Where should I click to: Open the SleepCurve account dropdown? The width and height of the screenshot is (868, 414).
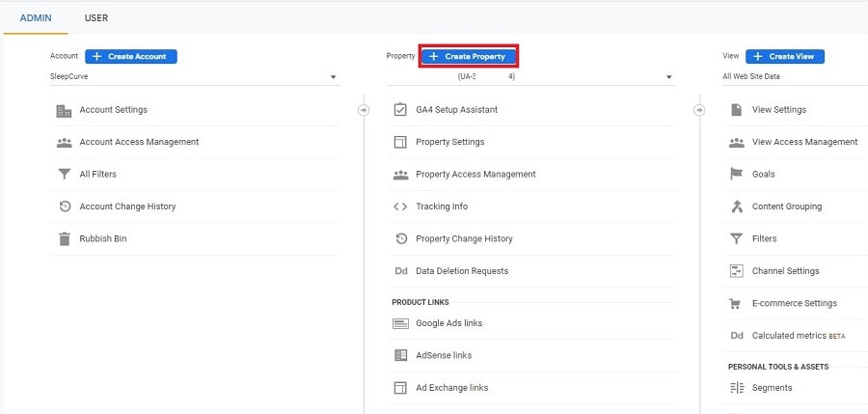(194, 77)
